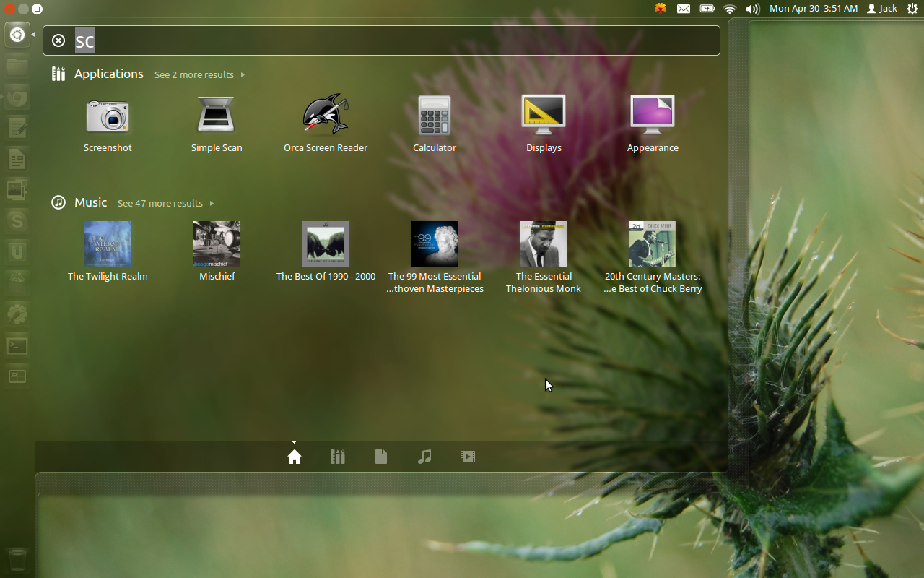Expand 'See 47 more results' for Music

tap(165, 203)
